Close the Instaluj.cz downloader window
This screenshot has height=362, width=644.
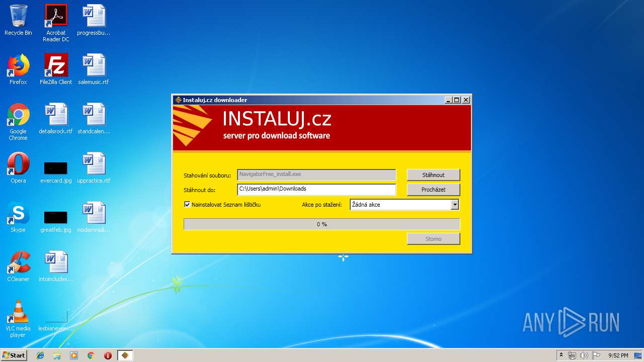[x=465, y=100]
